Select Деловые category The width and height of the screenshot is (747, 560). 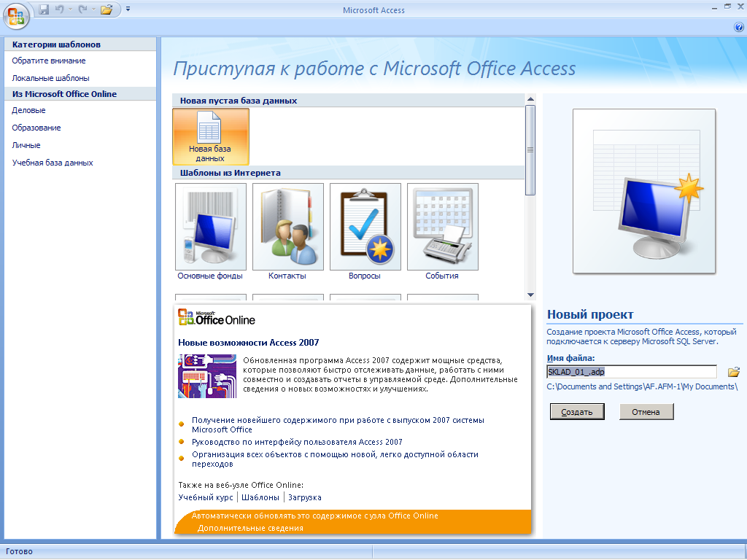(28, 110)
